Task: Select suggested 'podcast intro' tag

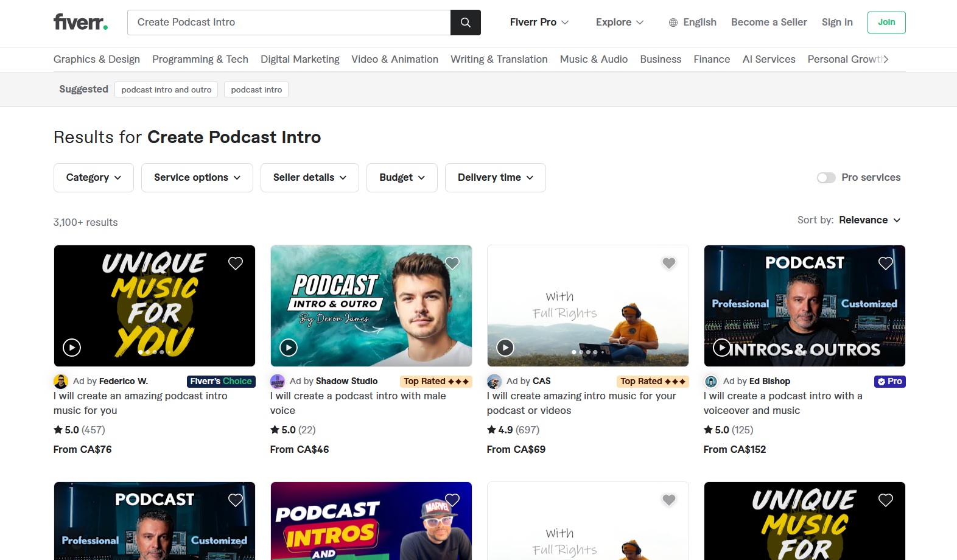Action: point(256,89)
